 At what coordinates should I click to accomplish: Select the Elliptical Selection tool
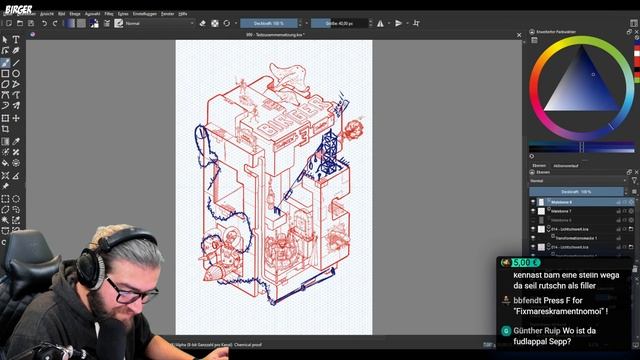click(16, 199)
